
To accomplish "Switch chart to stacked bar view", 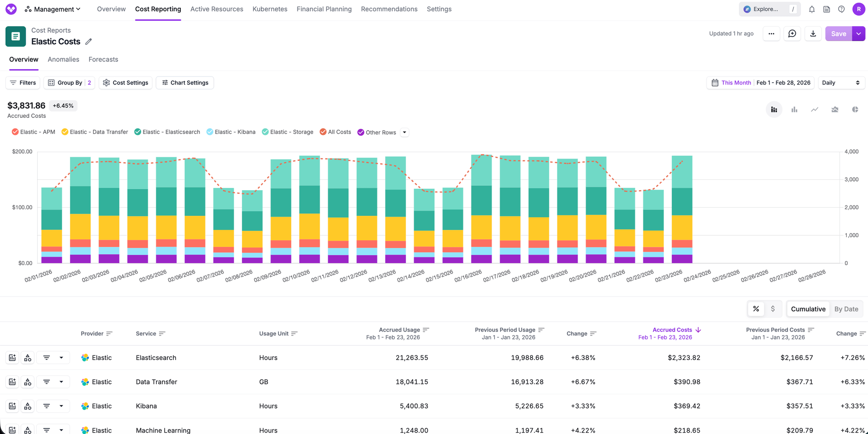I will click(x=774, y=109).
